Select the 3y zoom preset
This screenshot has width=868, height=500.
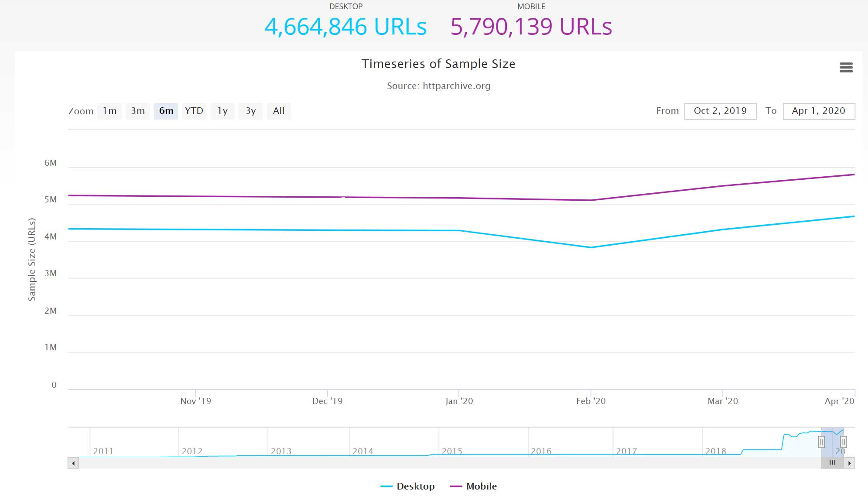click(250, 111)
